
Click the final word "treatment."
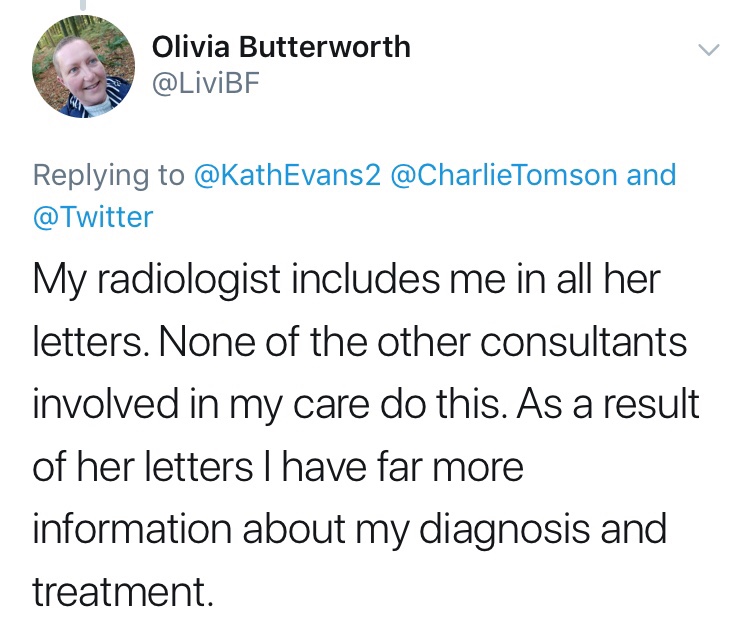point(123,590)
